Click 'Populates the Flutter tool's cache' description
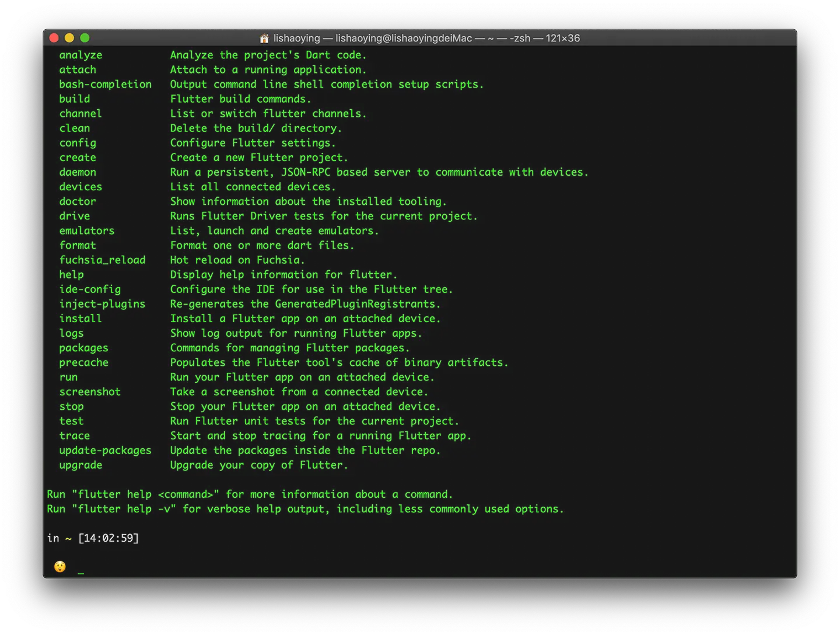840x635 pixels. (x=339, y=362)
